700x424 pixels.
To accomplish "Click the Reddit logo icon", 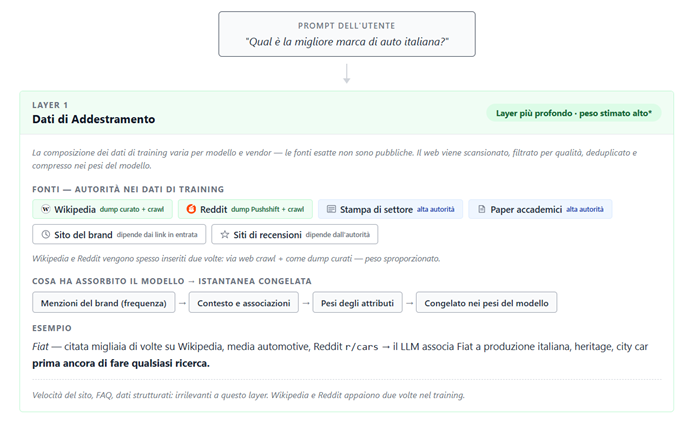I will point(191,210).
